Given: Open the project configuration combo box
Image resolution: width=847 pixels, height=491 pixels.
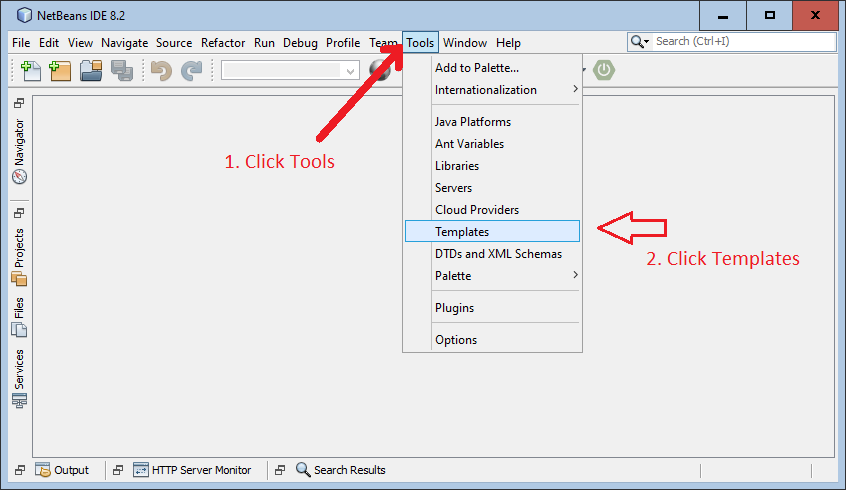Looking at the screenshot, I should pyautogui.click(x=291, y=70).
